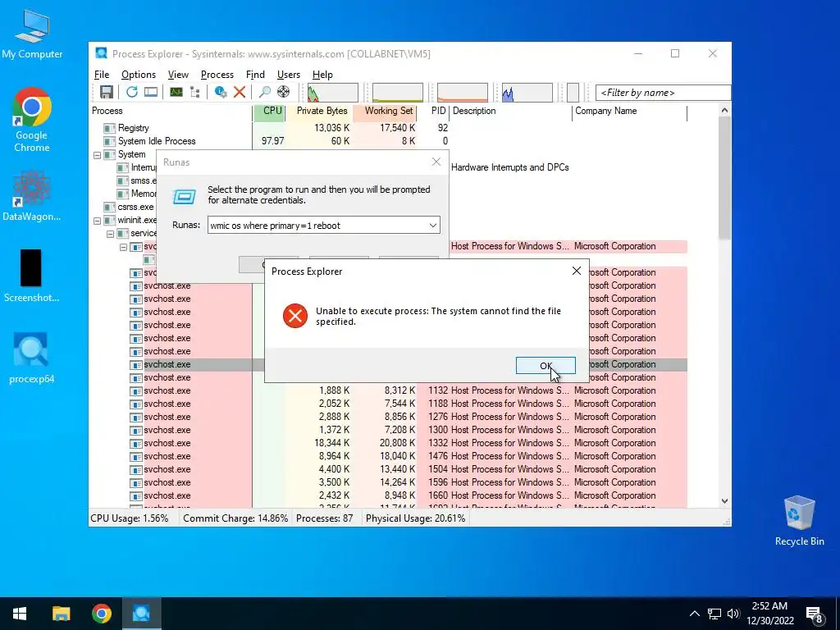Image resolution: width=840 pixels, height=630 pixels.
Task: Click the CPU usage mini graph in toolbar
Action: (x=332, y=92)
